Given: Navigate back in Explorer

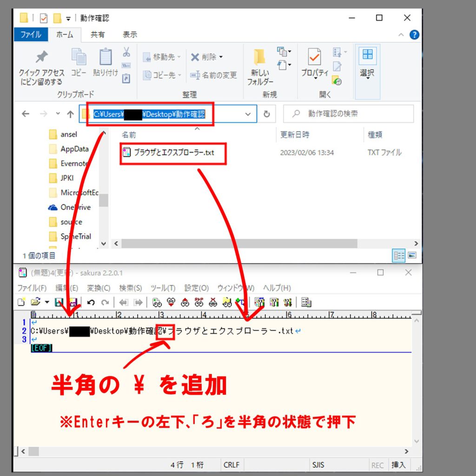Looking at the screenshot, I should coord(26,114).
